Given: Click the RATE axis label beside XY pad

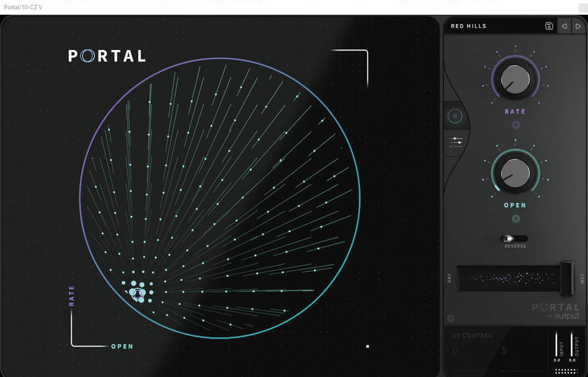Looking at the screenshot, I should (72, 296).
